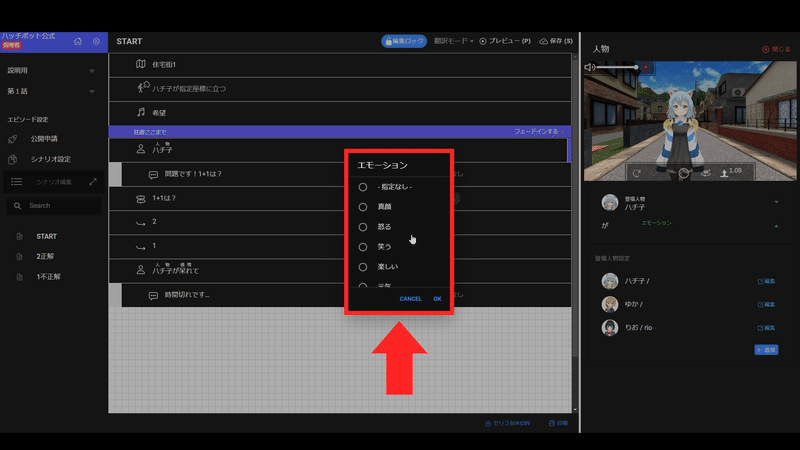
Task: Click the file icon next to 2正解
Action: (19, 257)
